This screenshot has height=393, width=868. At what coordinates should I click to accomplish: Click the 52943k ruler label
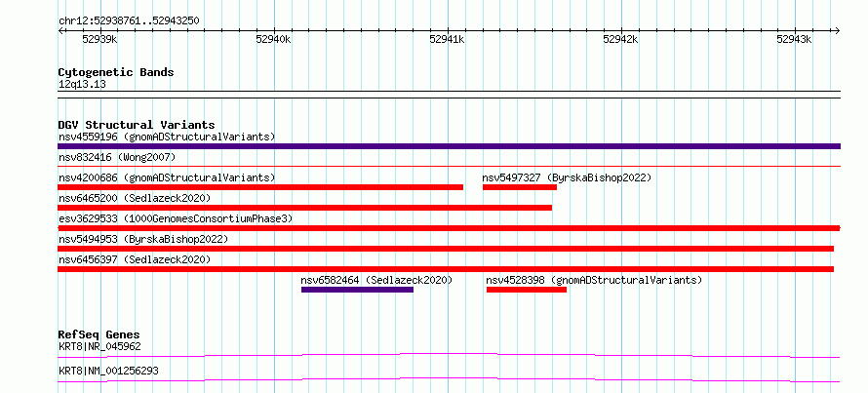(x=794, y=39)
